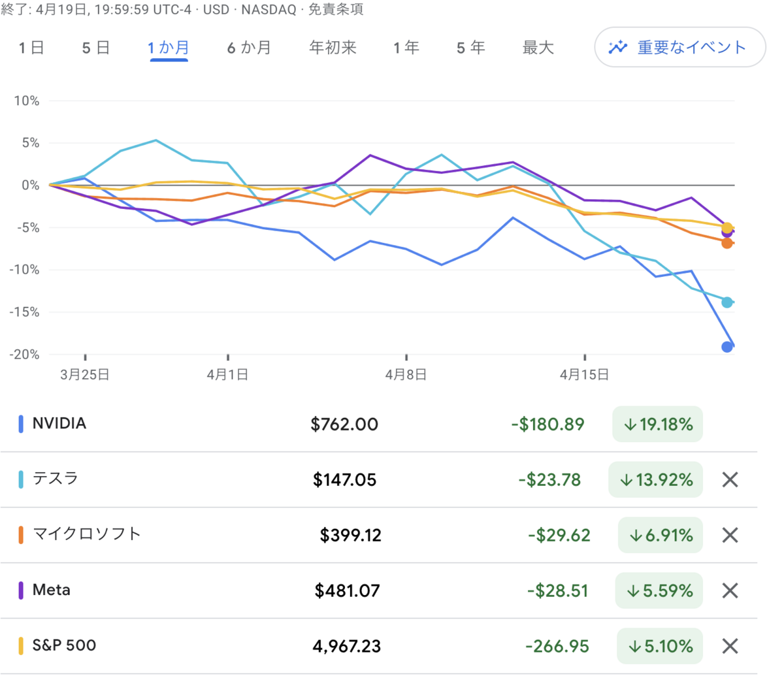Click the 4月1日 date axis label
This screenshot has width=784, height=676.
coord(227,374)
